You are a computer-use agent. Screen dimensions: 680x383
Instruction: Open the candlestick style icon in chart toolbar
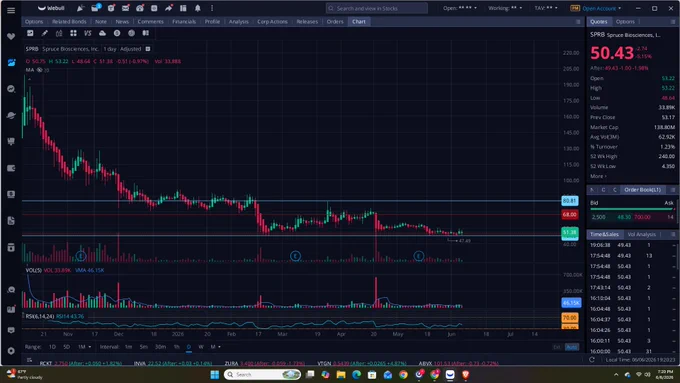click(59, 33)
